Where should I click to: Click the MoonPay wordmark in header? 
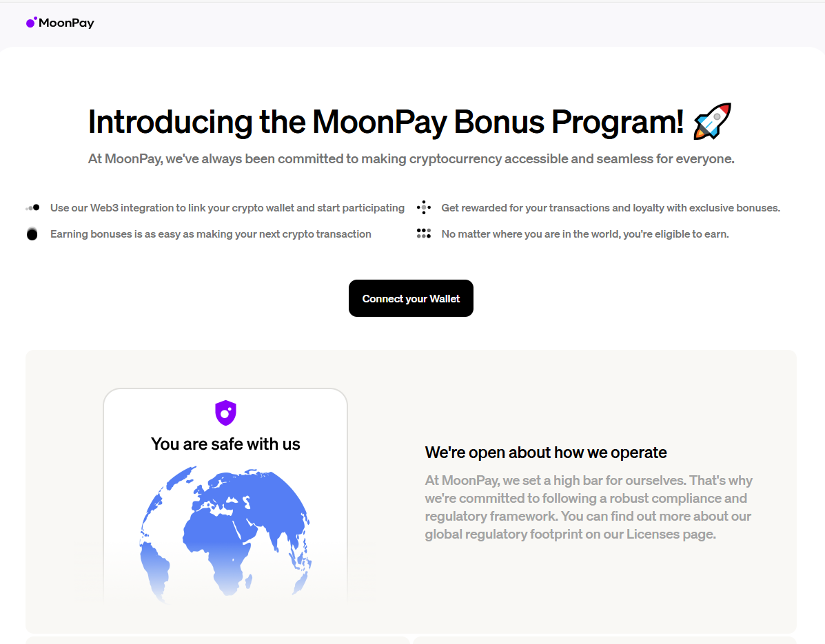coord(66,23)
